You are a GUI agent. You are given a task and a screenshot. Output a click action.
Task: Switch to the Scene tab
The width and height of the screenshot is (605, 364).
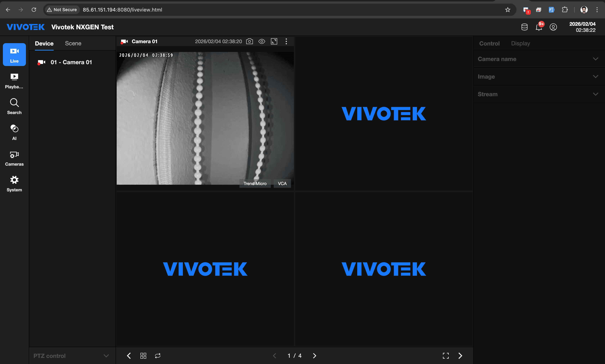[x=73, y=43]
